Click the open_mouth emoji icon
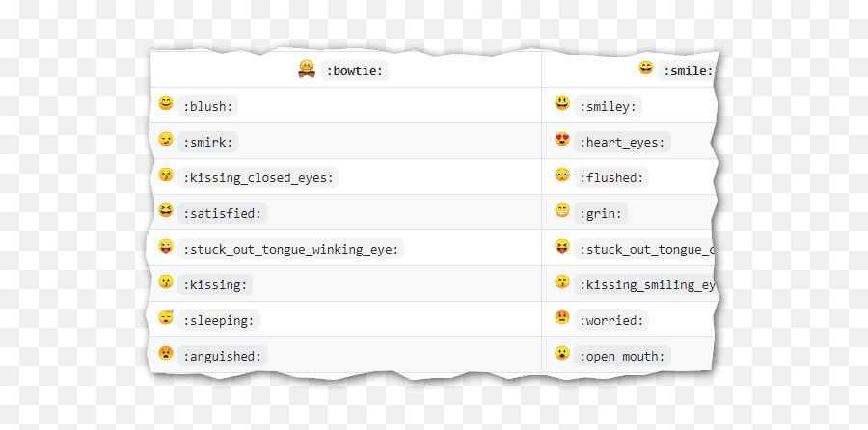868x430 pixels. pos(562,353)
